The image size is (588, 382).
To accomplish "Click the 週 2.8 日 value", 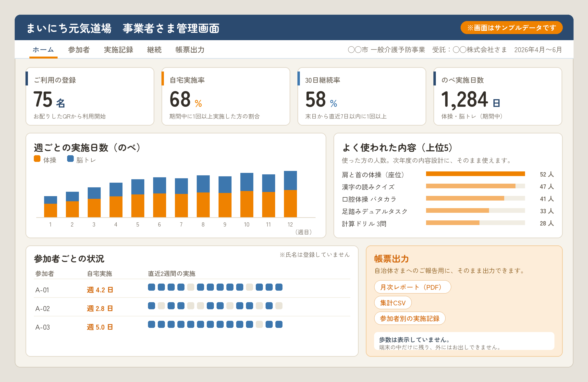I will (x=100, y=308).
